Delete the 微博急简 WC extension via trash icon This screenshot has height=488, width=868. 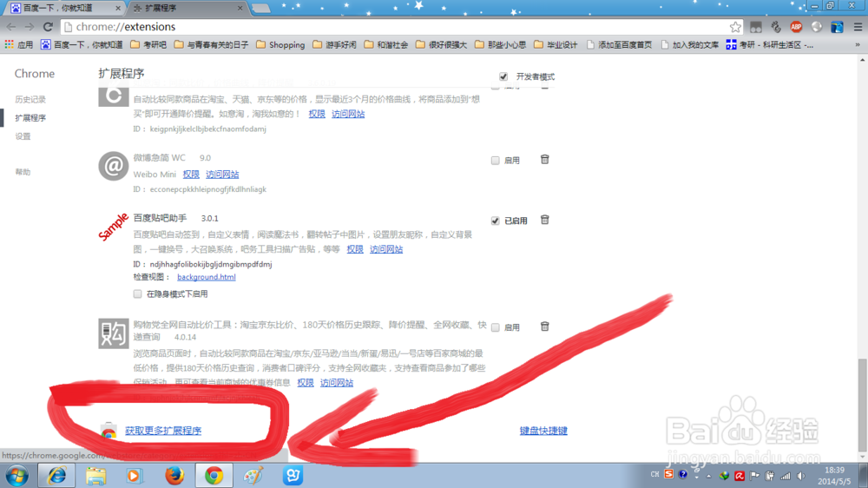[x=545, y=160]
